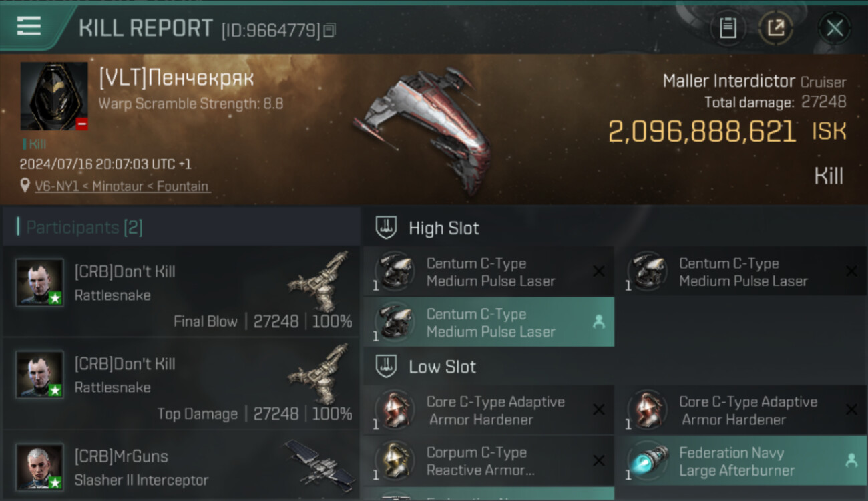This screenshot has width=868, height=501.
Task: Click the X on first Centum Pulse Laser
Action: (x=599, y=271)
